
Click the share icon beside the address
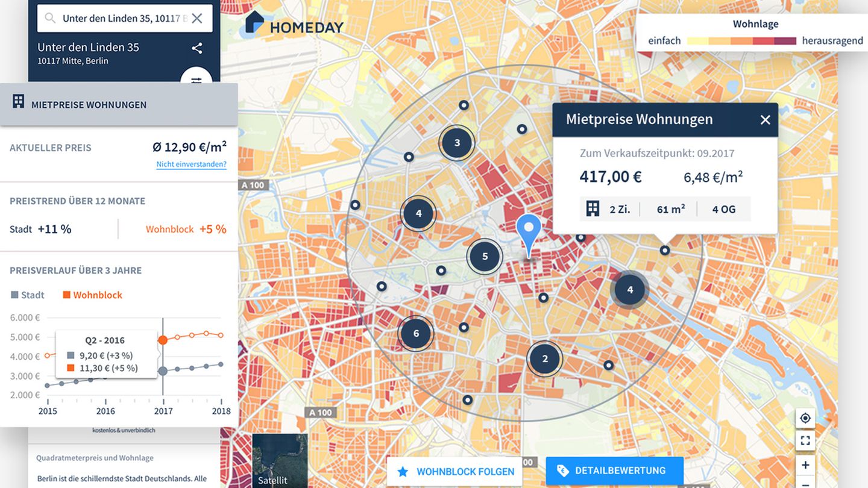[x=197, y=48]
